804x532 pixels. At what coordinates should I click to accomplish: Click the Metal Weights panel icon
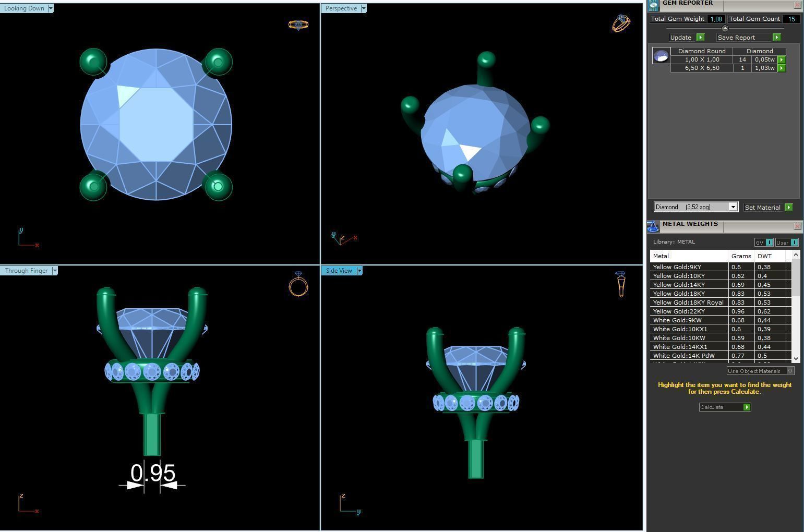point(653,226)
